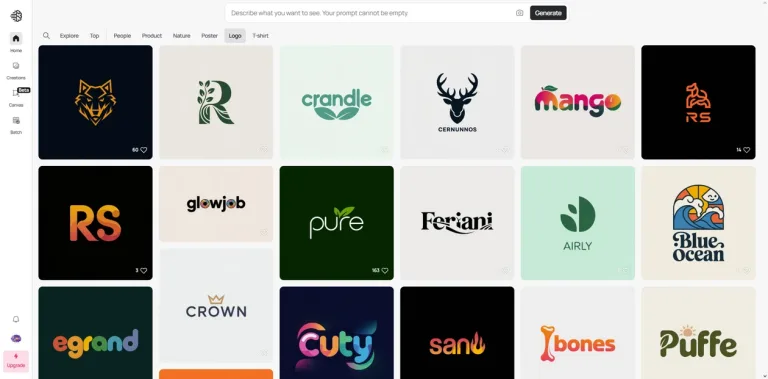Open the mango logo thumbnail
Viewport: 768px width, 379px height.
coord(577,102)
